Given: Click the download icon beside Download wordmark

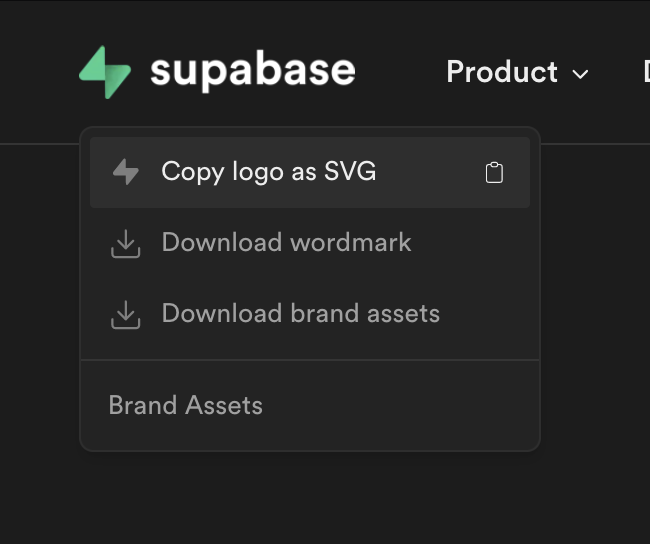Looking at the screenshot, I should click(126, 244).
